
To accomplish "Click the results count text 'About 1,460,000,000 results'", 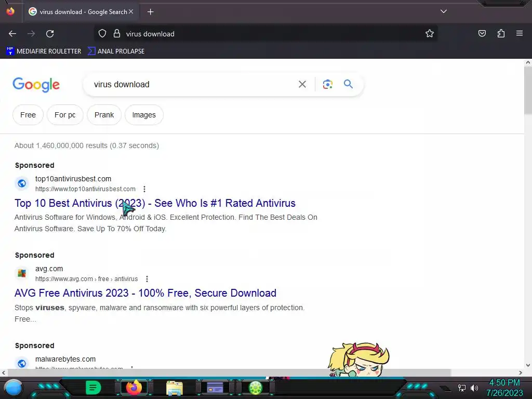I will (x=61, y=145).
